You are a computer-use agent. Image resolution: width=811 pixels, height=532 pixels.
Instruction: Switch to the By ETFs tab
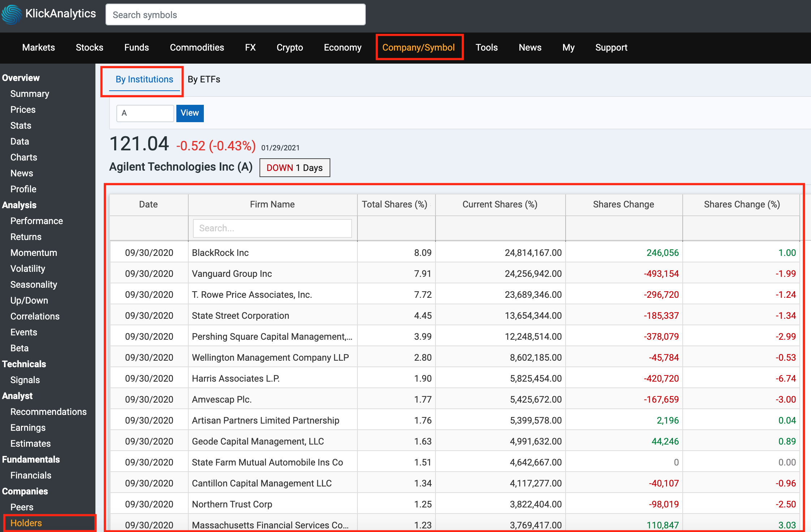pyautogui.click(x=204, y=79)
